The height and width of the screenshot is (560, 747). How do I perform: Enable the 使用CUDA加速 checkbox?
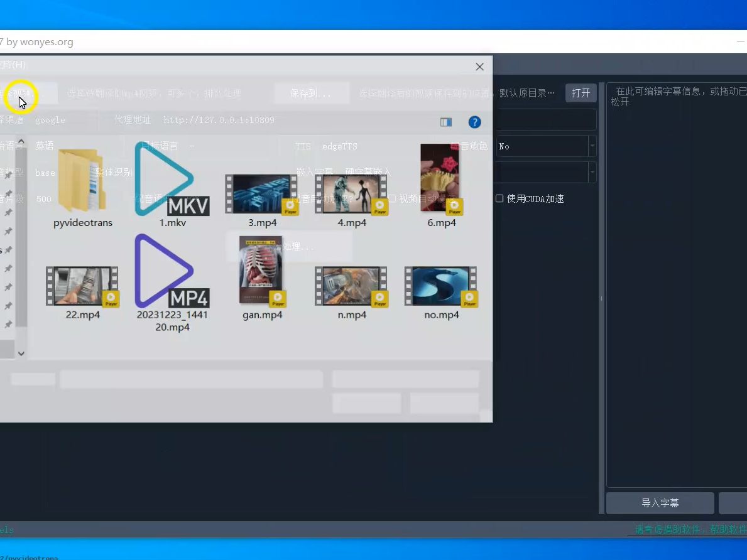click(499, 198)
